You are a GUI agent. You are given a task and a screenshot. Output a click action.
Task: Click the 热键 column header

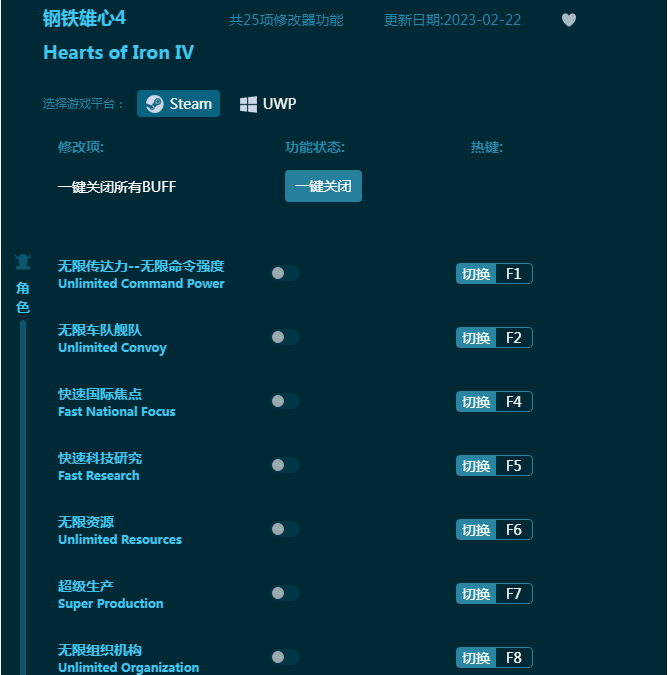click(486, 147)
